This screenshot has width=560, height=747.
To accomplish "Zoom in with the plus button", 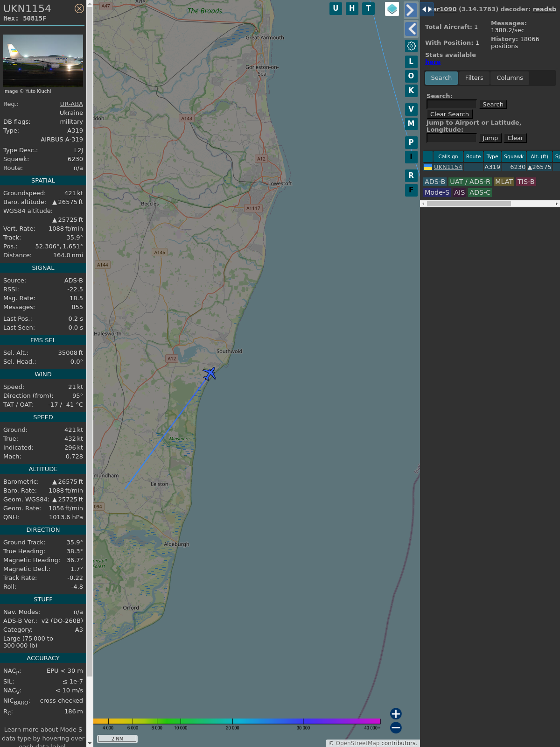I will tap(396, 713).
